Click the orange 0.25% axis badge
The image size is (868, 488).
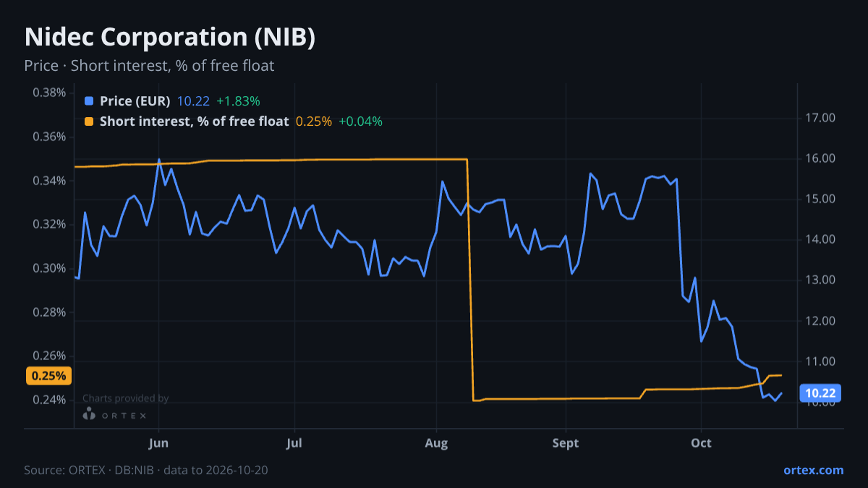tap(49, 376)
